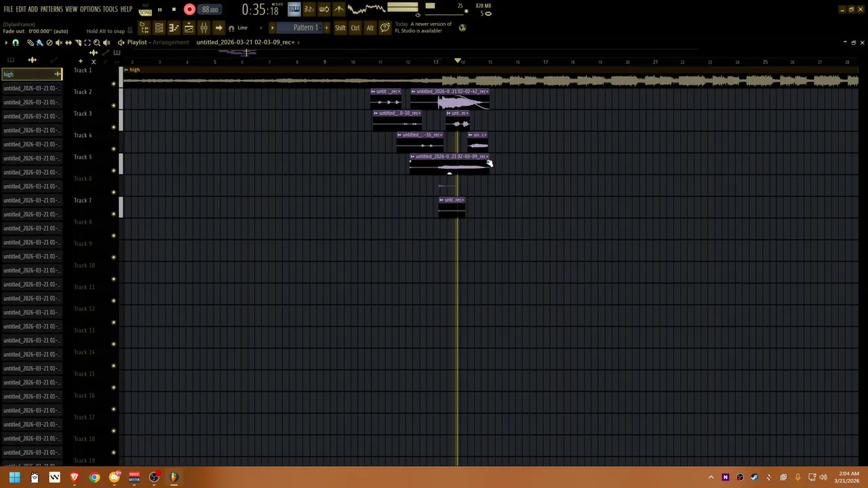
Task: Open the TOOLS menu
Action: point(110,9)
